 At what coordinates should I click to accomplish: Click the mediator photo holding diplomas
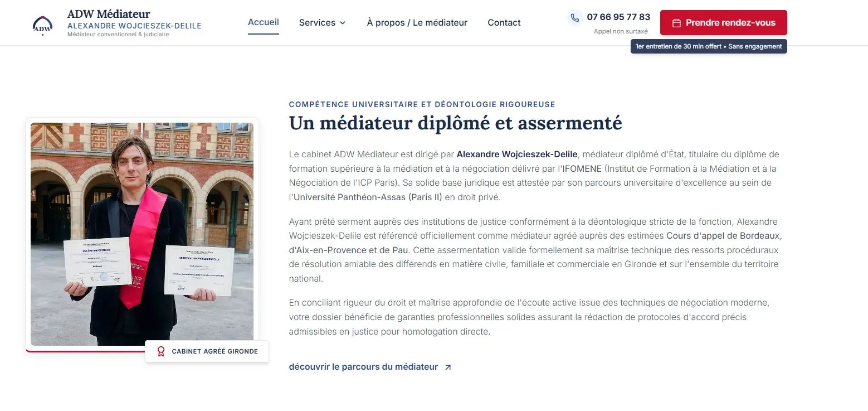[x=142, y=234]
